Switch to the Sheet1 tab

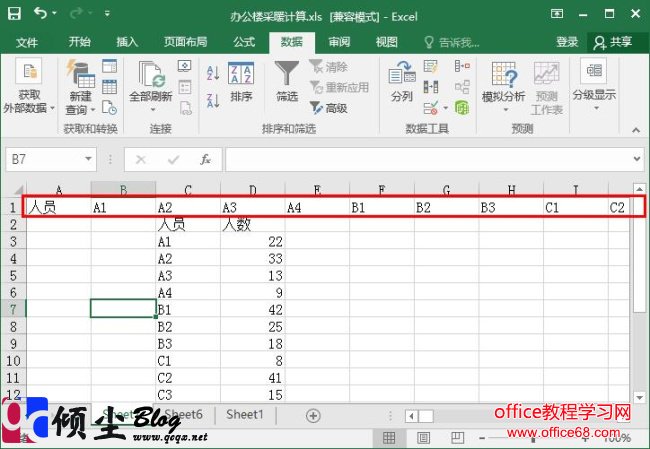(x=245, y=414)
